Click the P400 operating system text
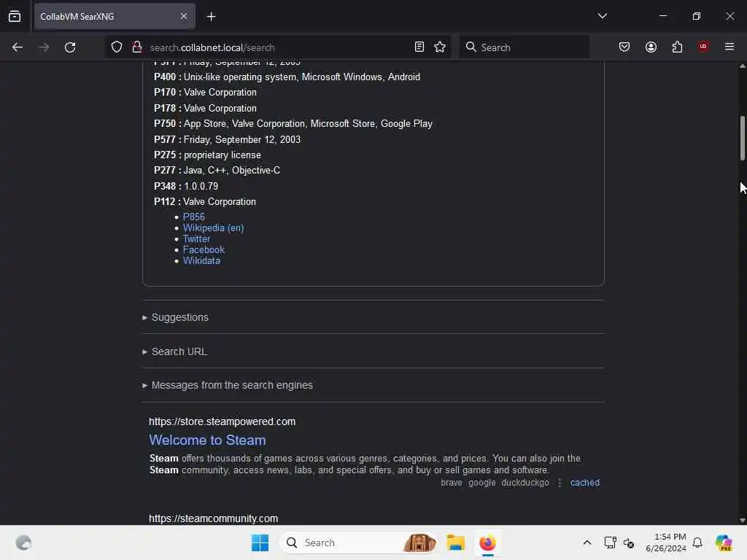Viewport: 747px width, 560px height. [302, 77]
